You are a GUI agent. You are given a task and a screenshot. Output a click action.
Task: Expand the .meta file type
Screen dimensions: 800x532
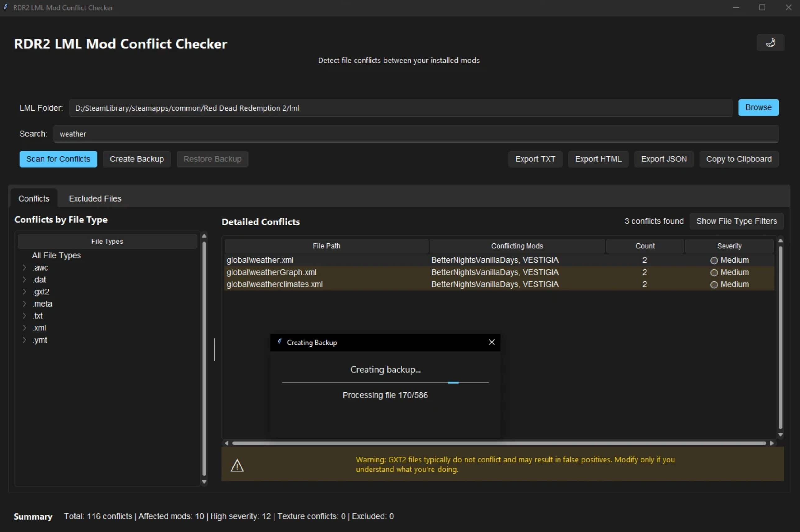coord(24,303)
